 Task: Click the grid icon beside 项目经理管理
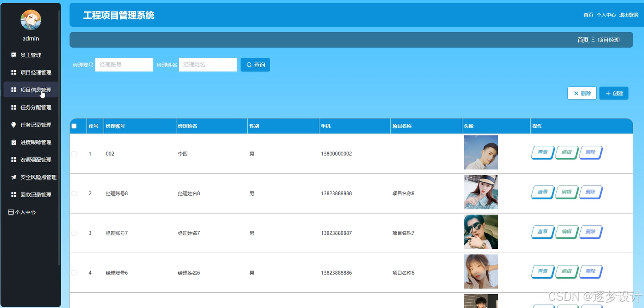click(13, 72)
